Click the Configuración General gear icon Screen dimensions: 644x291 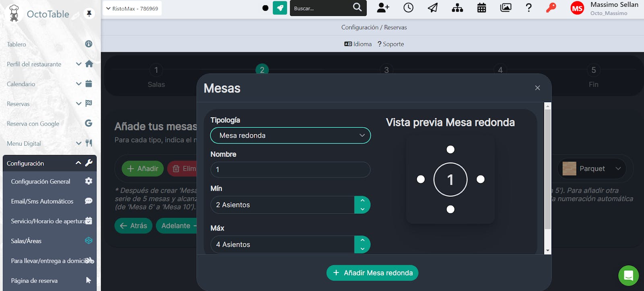(x=89, y=181)
